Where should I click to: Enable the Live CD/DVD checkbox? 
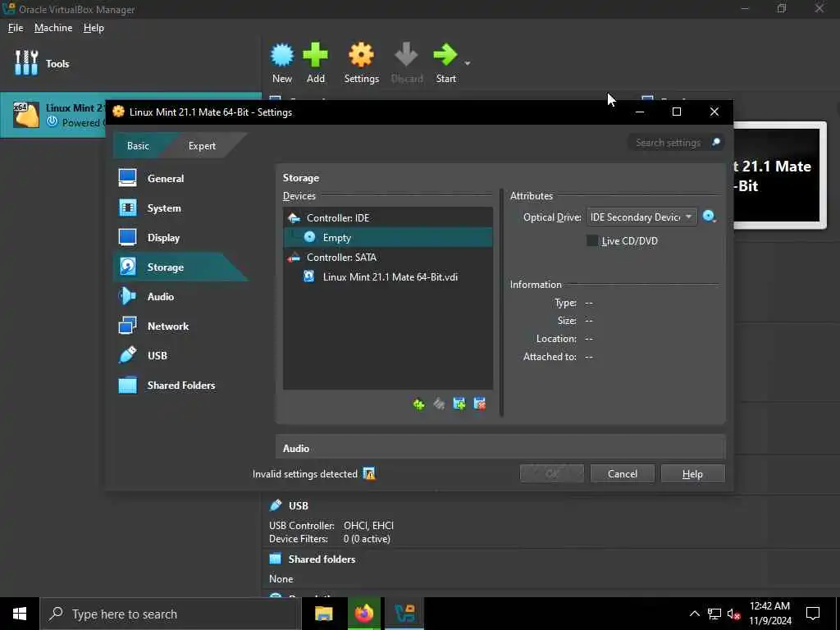592,240
